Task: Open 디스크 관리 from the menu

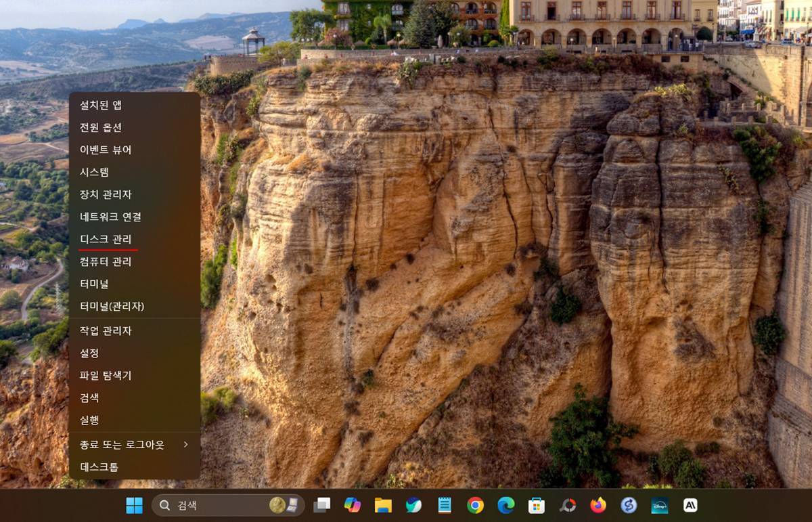Action: (x=135, y=239)
